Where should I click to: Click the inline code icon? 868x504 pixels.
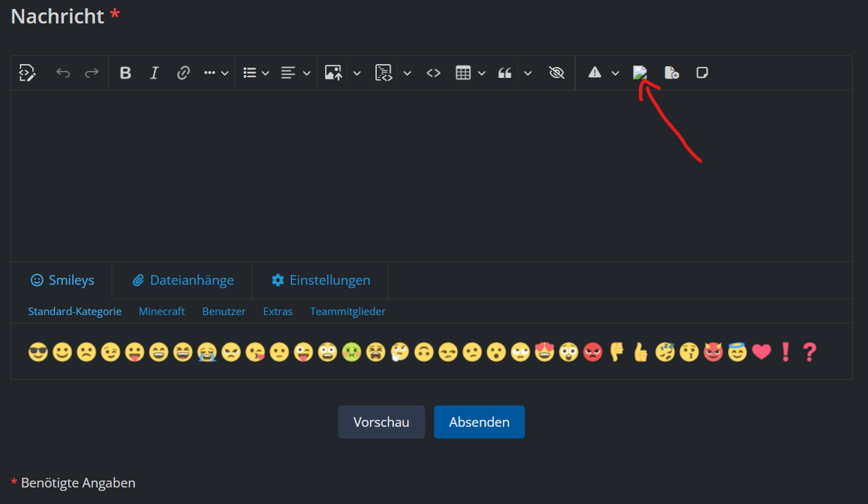(433, 73)
